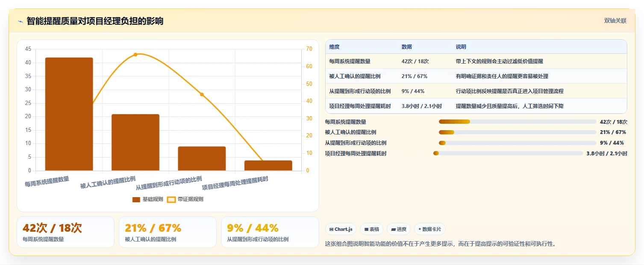Click table text 行动项比例反映提醒是否真正进入项目管理流程
Image resolution: width=644 pixels, height=265 pixels.
tap(510, 91)
